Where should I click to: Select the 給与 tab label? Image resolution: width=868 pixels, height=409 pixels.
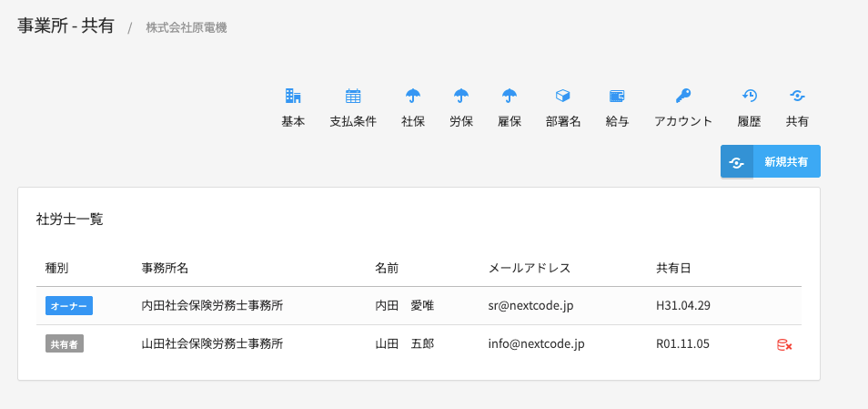point(617,122)
